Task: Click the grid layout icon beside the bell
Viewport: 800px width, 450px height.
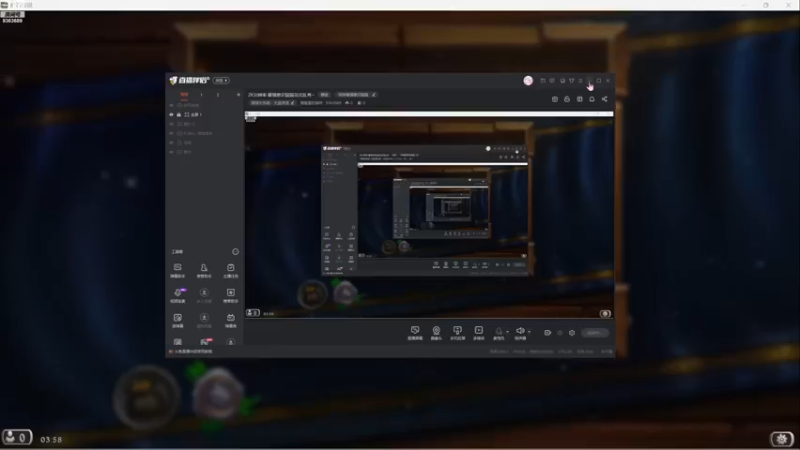Action: click(580, 99)
